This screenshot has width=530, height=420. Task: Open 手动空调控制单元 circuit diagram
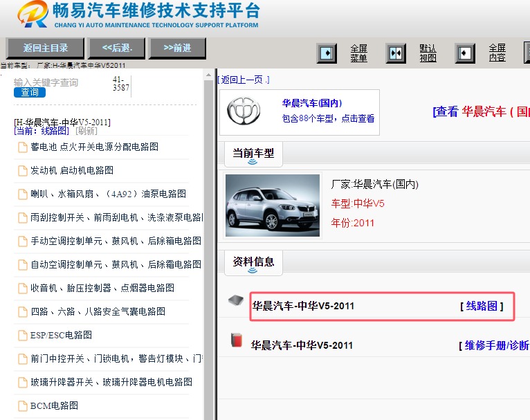pos(116,241)
